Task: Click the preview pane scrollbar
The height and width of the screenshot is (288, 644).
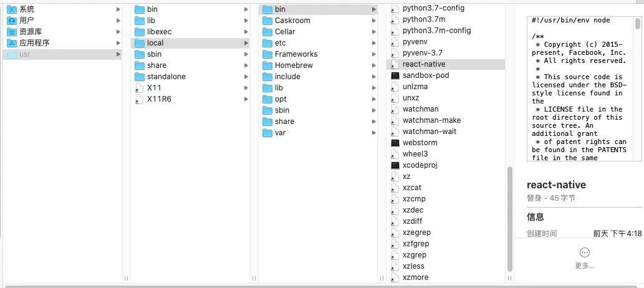Action: click(638, 25)
